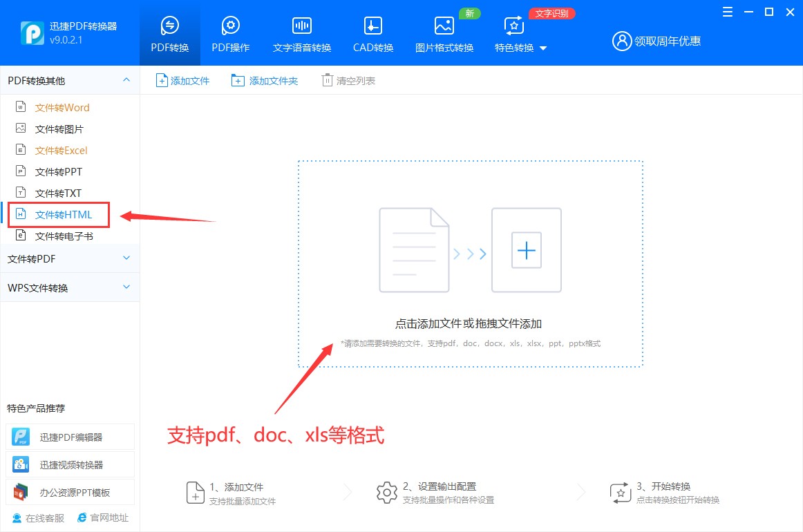Open the 特色转换 dropdown menu
The image size is (803, 532).
click(520, 33)
